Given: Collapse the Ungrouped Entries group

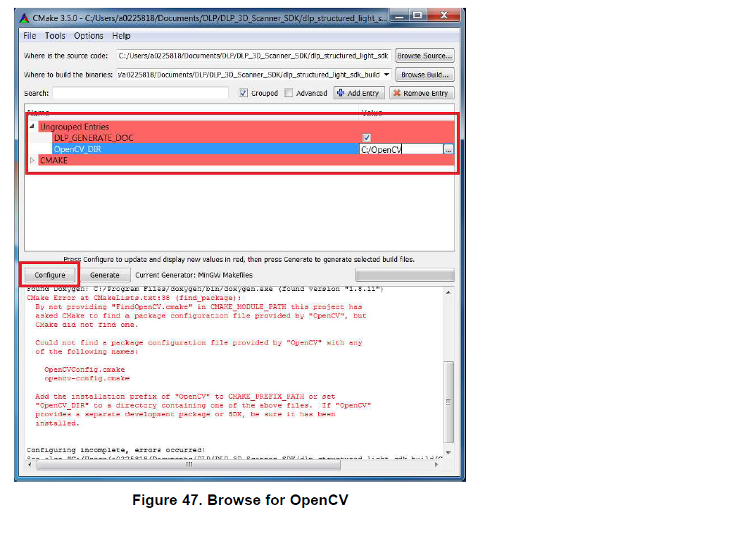Looking at the screenshot, I should [32, 126].
